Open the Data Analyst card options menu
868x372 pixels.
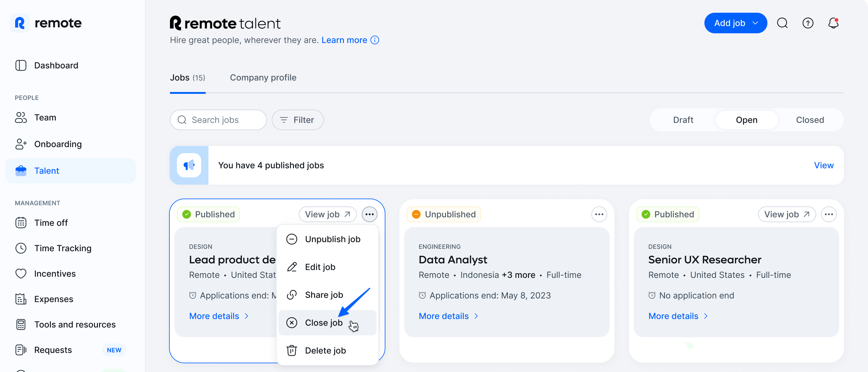click(599, 214)
